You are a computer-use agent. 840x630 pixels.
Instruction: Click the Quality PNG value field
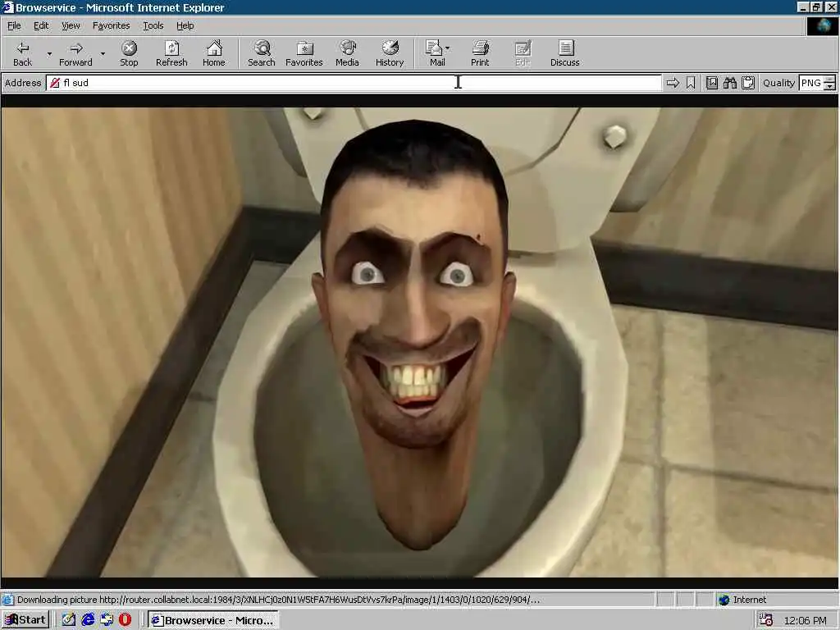(x=810, y=83)
